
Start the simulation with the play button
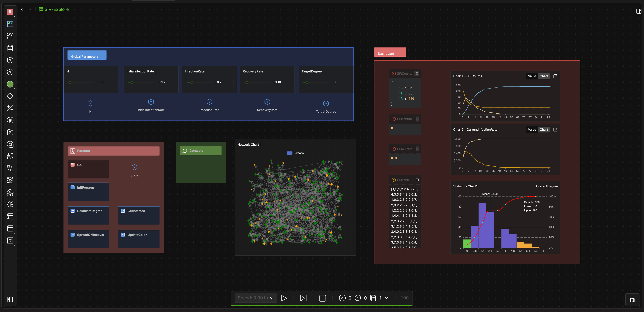coord(284,298)
